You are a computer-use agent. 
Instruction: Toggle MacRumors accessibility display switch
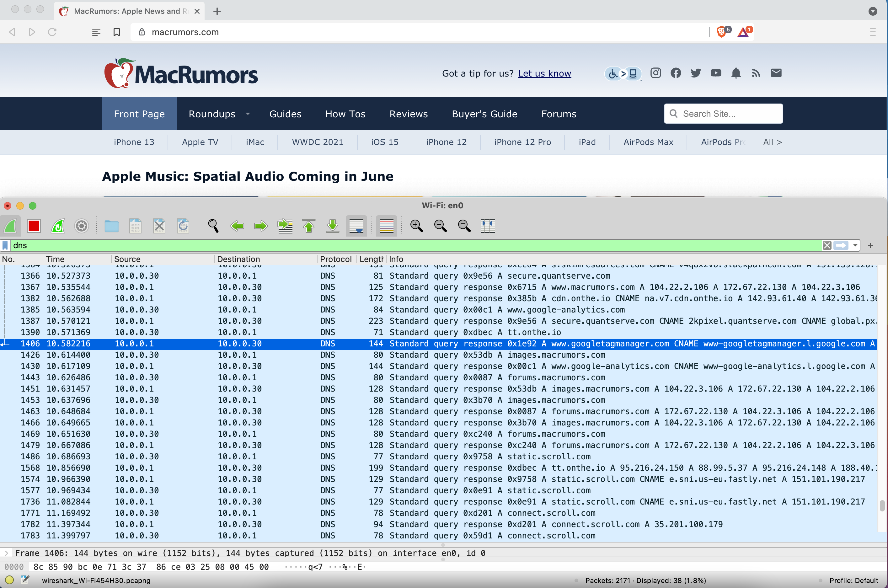pos(623,73)
